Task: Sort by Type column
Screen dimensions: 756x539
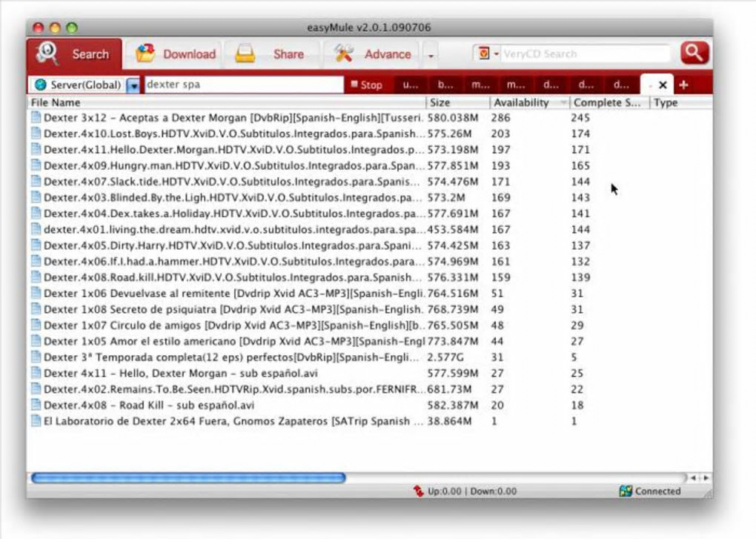Action: coord(681,102)
